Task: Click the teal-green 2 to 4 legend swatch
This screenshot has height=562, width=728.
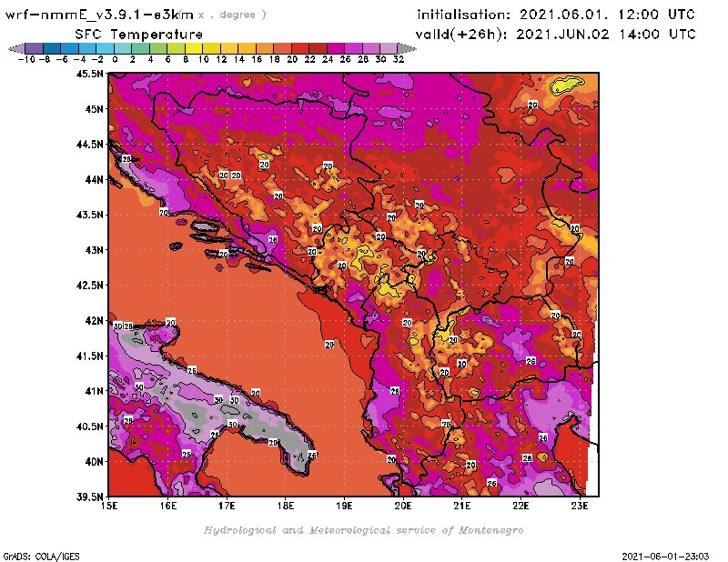Action: [x=141, y=48]
